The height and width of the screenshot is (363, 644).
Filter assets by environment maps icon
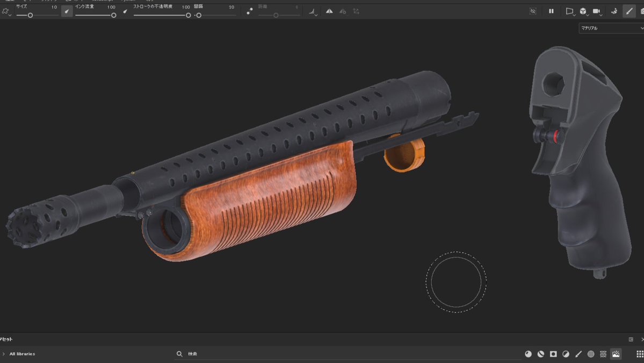point(616,354)
